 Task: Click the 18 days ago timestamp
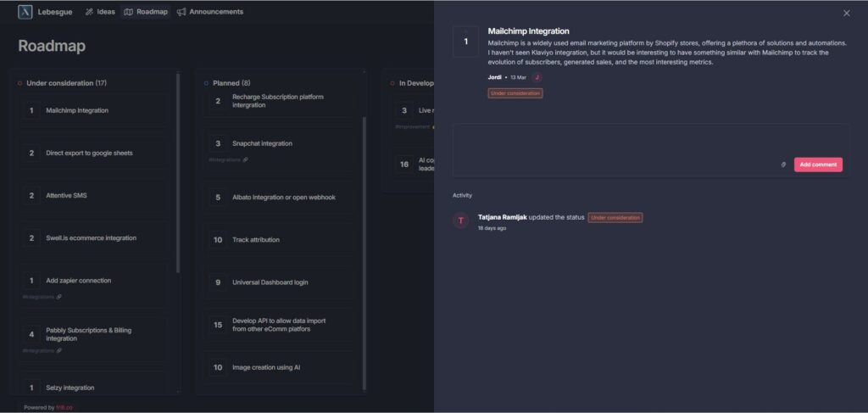pyautogui.click(x=492, y=228)
